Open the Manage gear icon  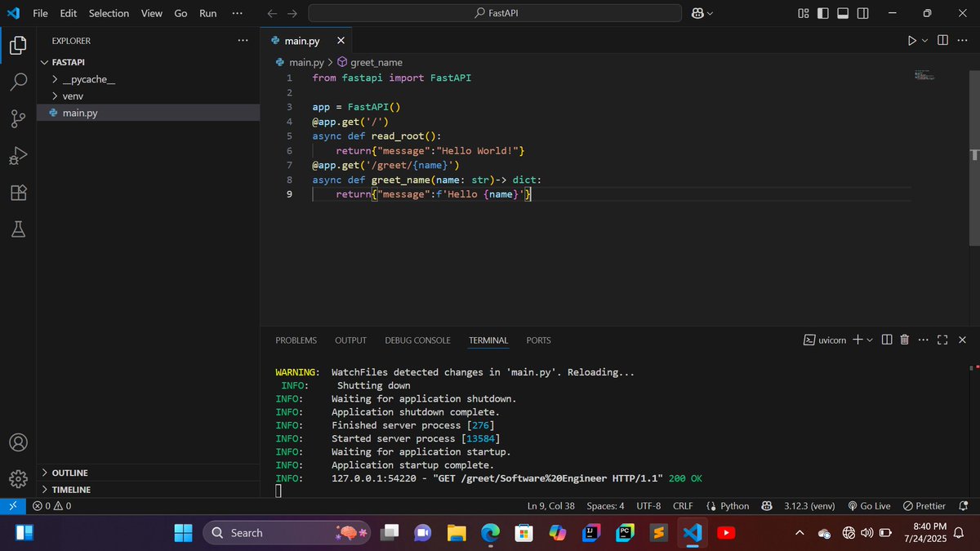[x=18, y=478]
